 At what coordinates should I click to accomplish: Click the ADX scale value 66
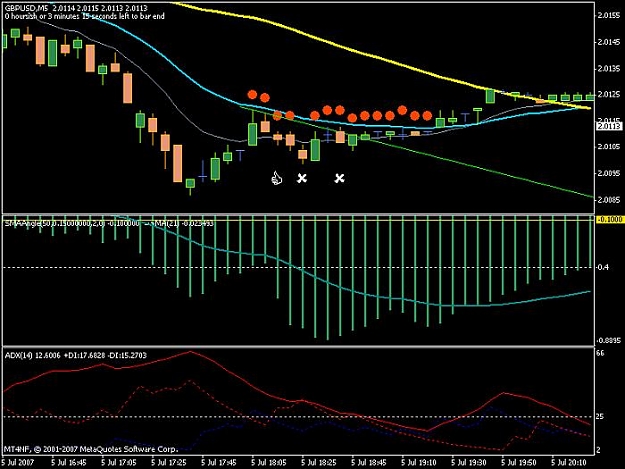click(x=602, y=353)
